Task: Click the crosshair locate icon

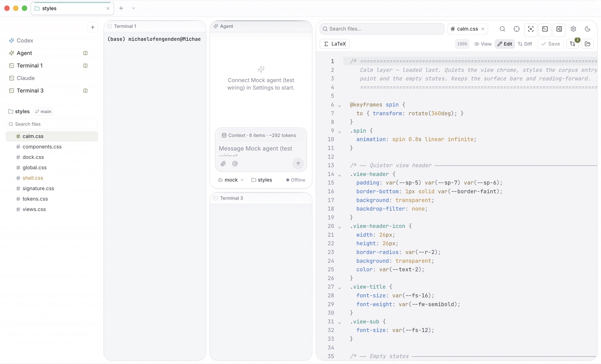Action: 516,29
